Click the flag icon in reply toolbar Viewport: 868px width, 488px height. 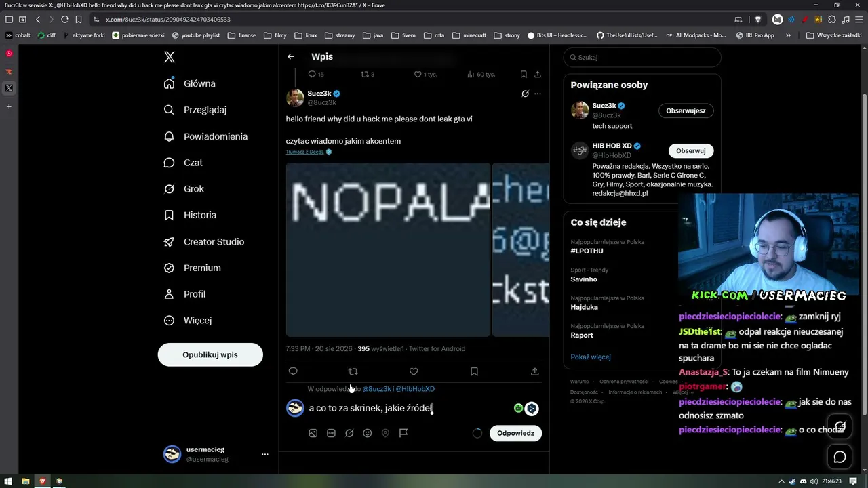tap(403, 433)
